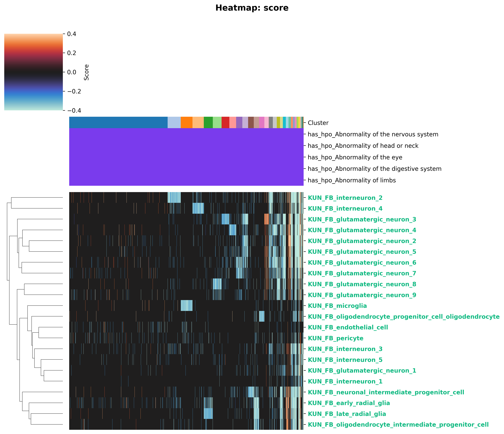
Task: Click the dark green cluster color block
Action: pos(208,122)
